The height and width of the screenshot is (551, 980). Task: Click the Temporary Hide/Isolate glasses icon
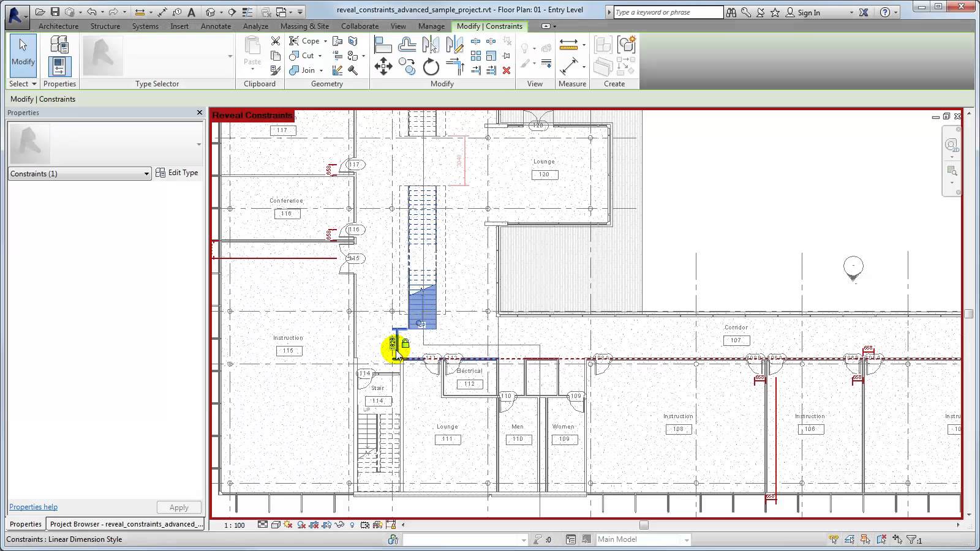(339, 525)
